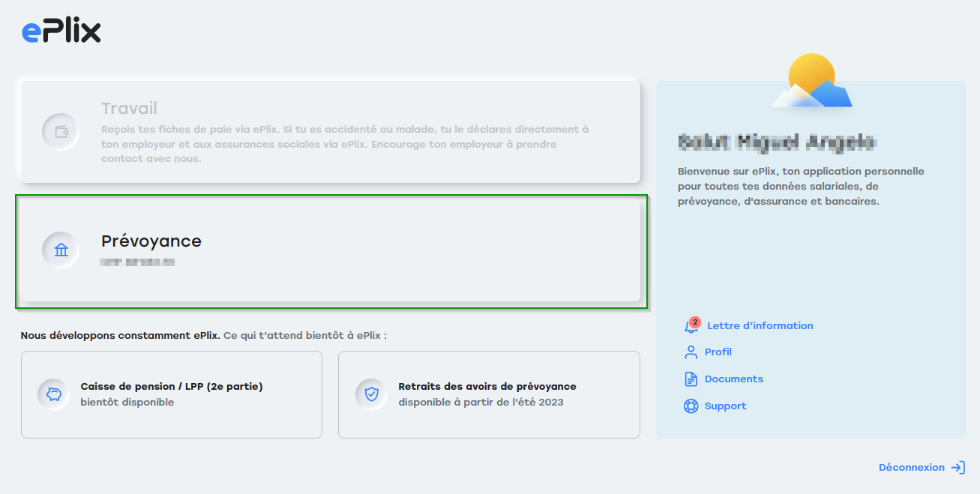Viewport: 980px width, 494px height.
Task: Click the document icon next to Documents
Action: click(x=691, y=379)
